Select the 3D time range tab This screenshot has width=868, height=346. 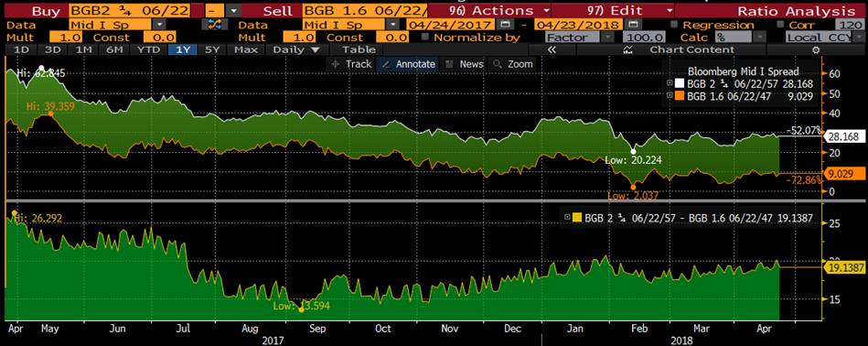[52, 49]
